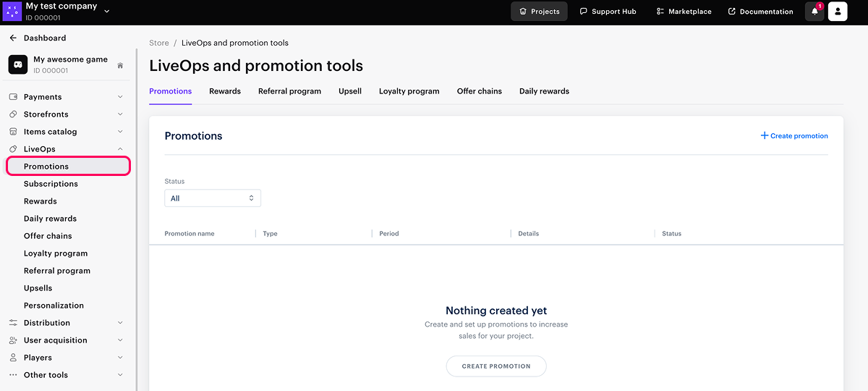Open Documentation link in top bar

(760, 12)
